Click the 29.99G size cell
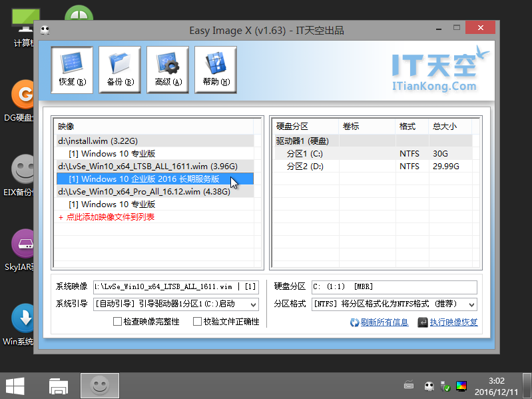Screen dimensions: 532x399 coord(451,167)
